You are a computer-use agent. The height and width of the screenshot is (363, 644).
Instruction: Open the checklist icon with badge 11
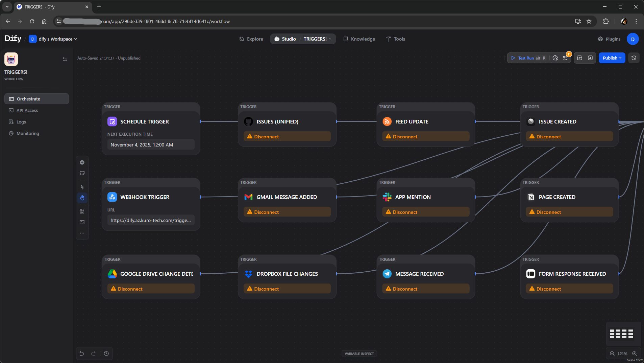tap(565, 58)
